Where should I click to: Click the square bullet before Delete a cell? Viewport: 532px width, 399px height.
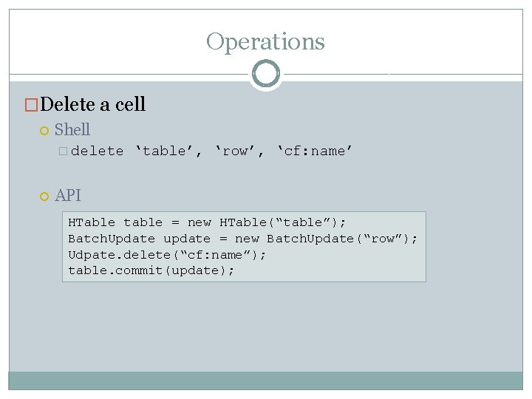coord(31,105)
